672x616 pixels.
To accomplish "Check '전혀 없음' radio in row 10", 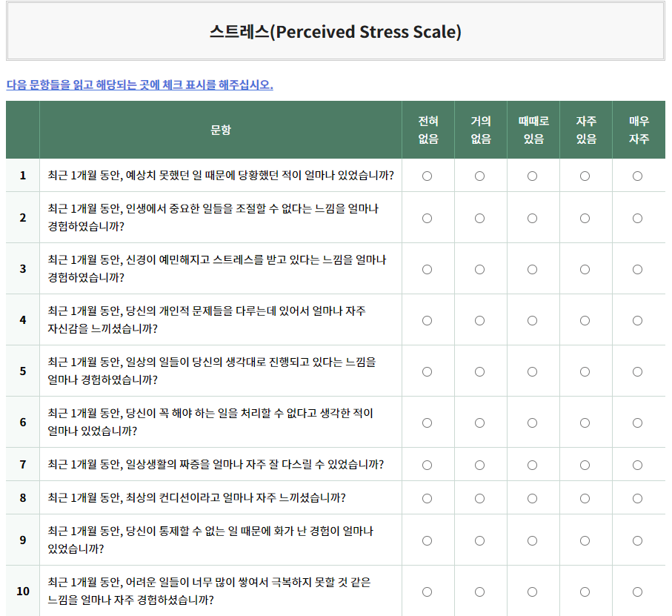I will pyautogui.click(x=427, y=592).
